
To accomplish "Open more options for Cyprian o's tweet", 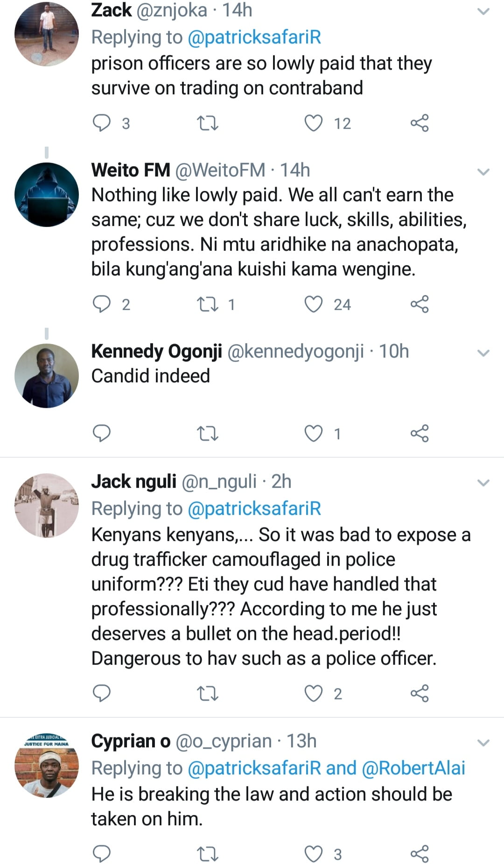I will tap(483, 742).
